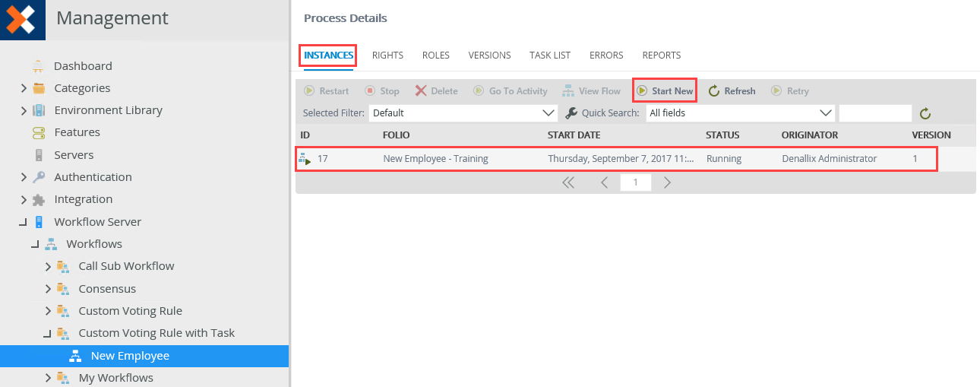980x387 pixels.
Task: Expand the Environment Library node
Action: 24,110
